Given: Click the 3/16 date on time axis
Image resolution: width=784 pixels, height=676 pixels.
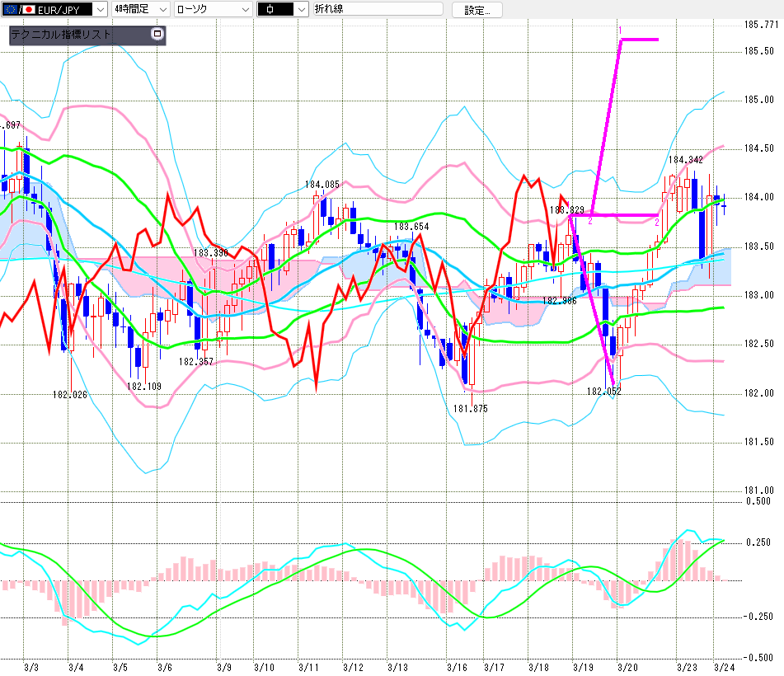Looking at the screenshot, I should pos(457,666).
